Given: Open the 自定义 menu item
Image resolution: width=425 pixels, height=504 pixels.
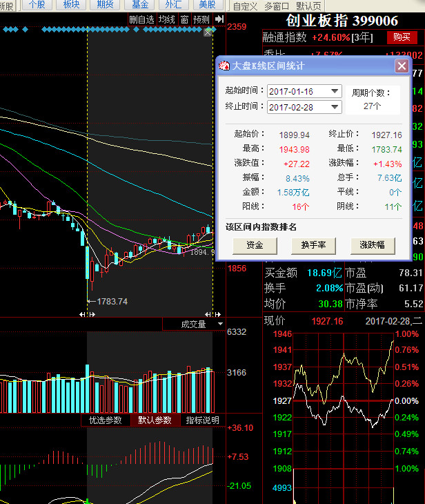Looking at the screenshot, I should [x=245, y=6].
